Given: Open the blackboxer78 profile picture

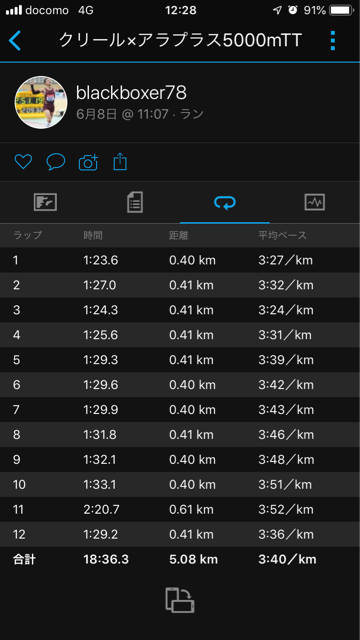Looking at the screenshot, I should [41, 102].
